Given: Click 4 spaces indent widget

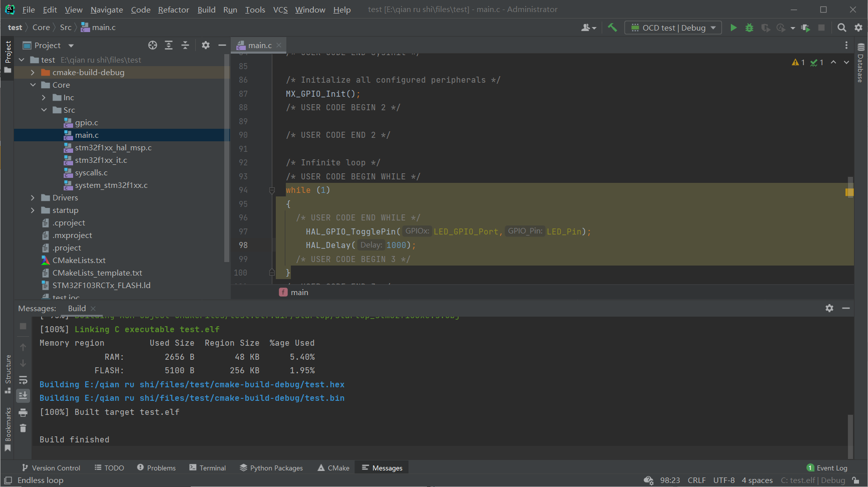Looking at the screenshot, I should tap(757, 480).
